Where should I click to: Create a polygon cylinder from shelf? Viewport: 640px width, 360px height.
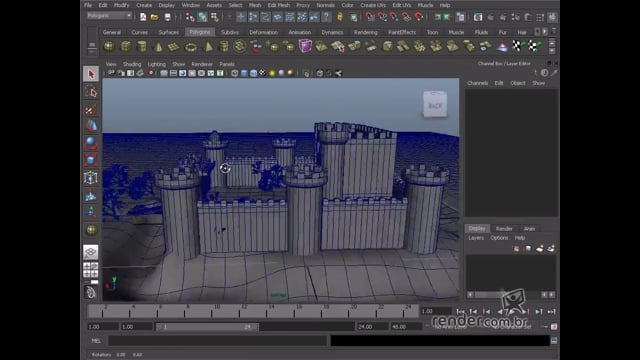(142, 47)
